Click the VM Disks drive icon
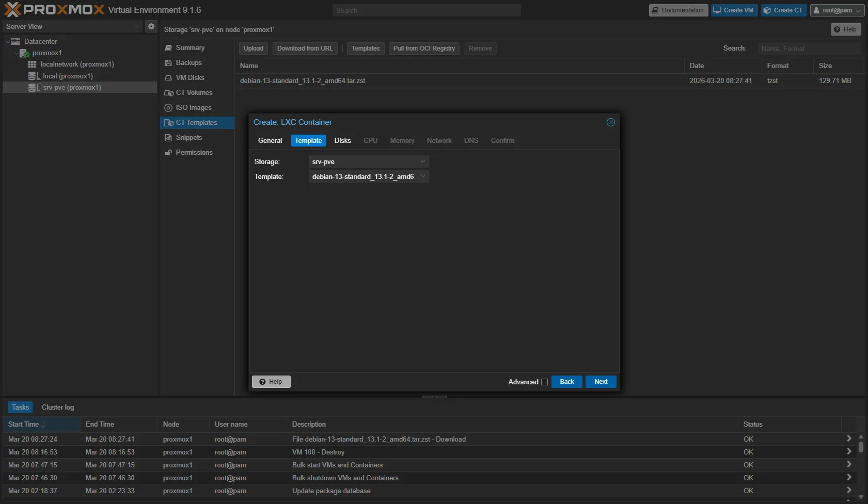Image resolution: width=868 pixels, height=504 pixels. click(x=168, y=78)
